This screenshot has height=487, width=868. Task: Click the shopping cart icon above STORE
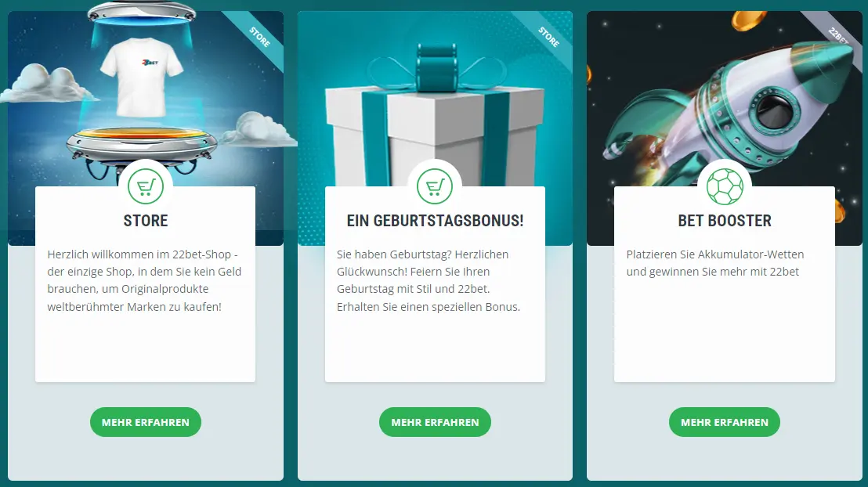click(x=146, y=186)
